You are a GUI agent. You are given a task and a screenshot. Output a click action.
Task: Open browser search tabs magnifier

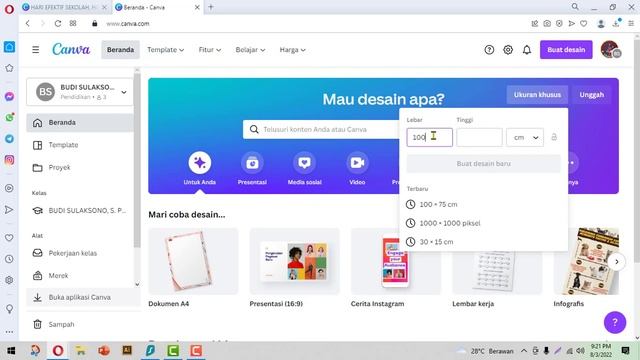(575, 7)
